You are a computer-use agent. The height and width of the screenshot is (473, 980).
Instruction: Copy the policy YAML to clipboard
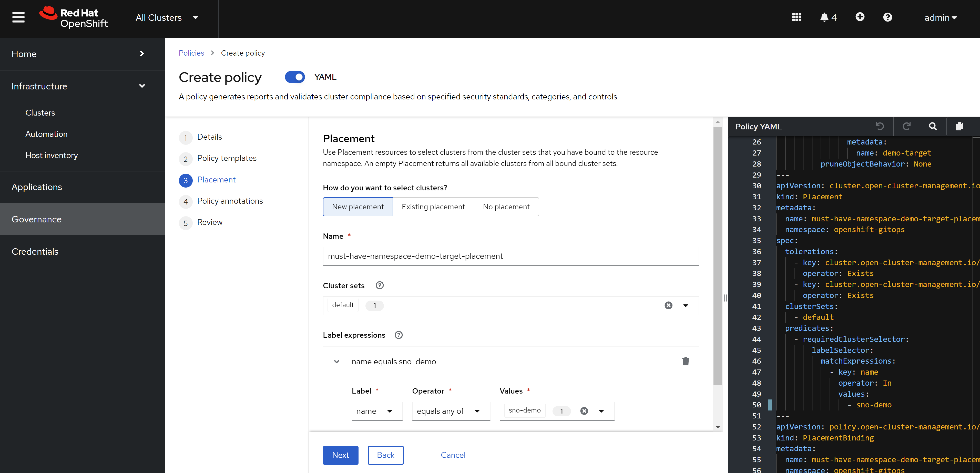coord(959,126)
